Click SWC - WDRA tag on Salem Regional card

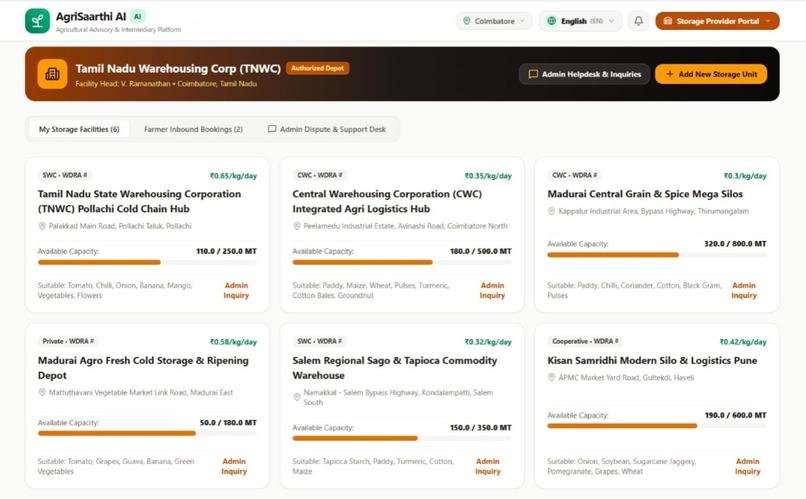[x=319, y=341]
